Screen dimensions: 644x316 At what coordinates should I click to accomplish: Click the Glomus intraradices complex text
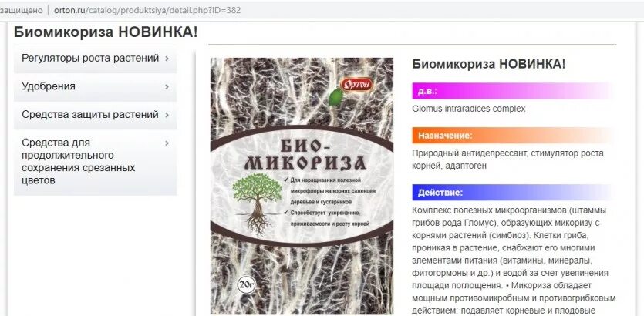[x=469, y=109]
